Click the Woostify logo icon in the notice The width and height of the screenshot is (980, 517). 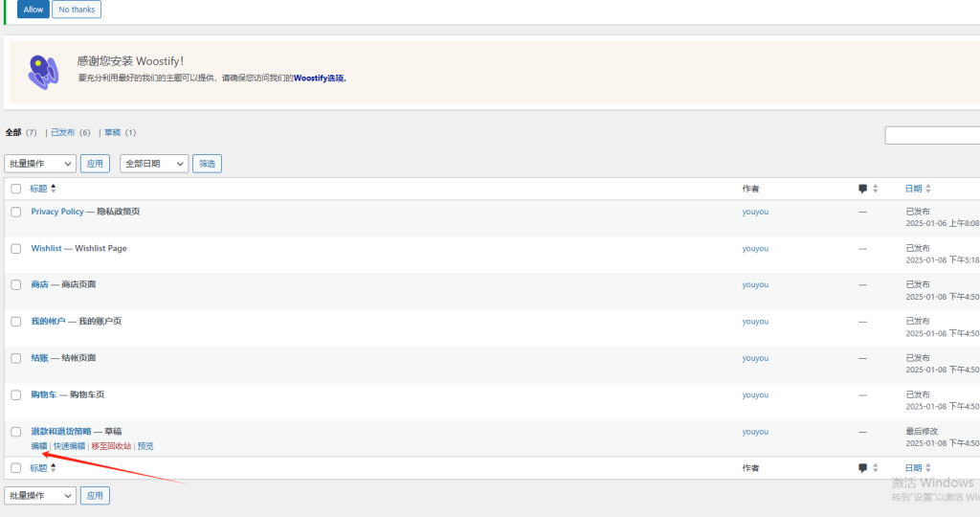point(42,72)
